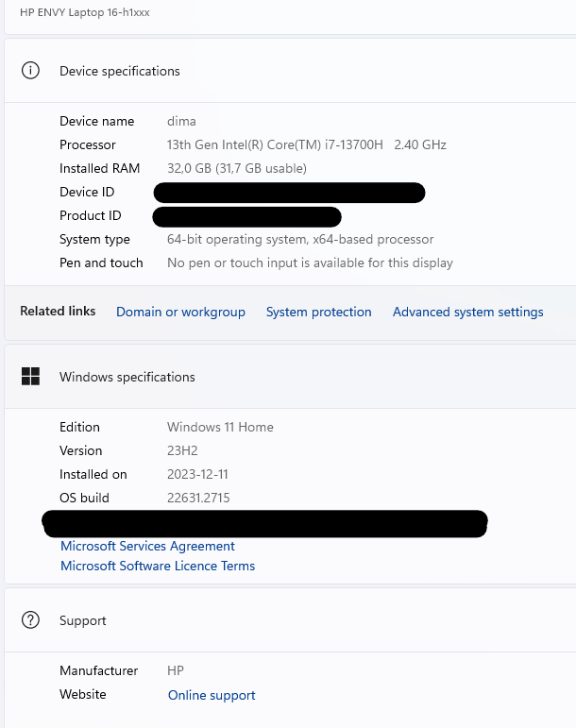Click the Installed RAM label
This screenshot has width=576, height=728.
(x=99, y=168)
